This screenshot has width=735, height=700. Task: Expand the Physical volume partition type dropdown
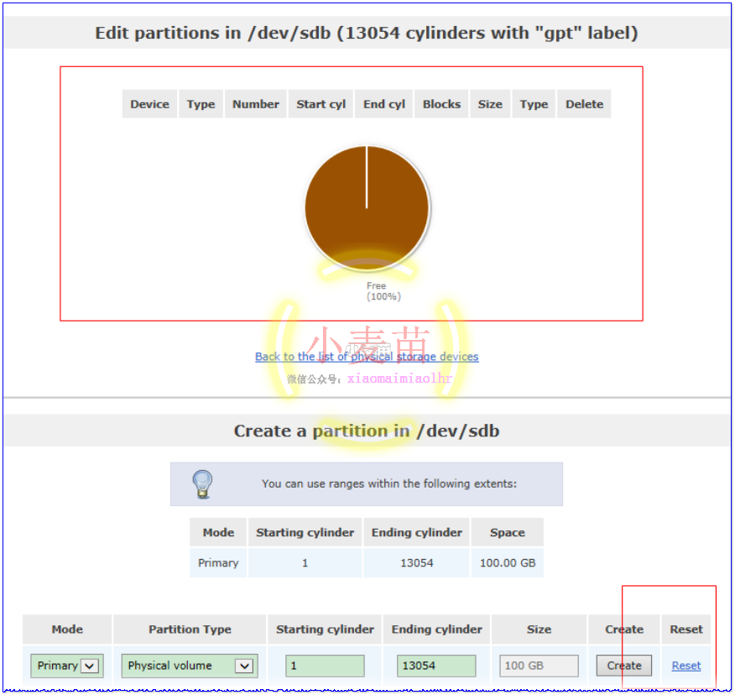point(190,666)
